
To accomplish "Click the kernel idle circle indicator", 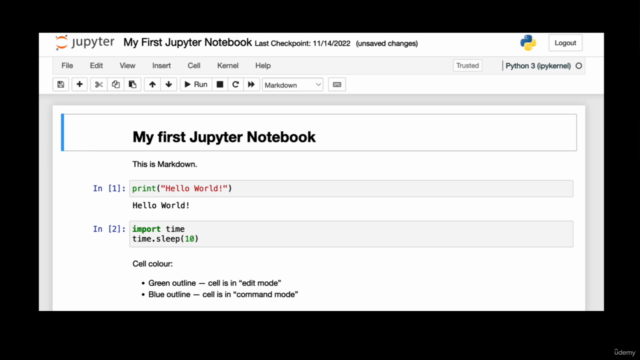I will click(579, 66).
